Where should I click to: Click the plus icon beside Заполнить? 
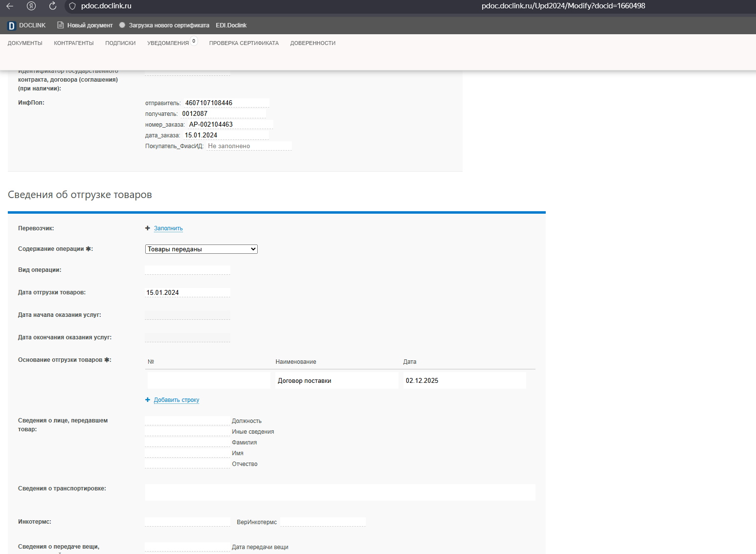[148, 228]
